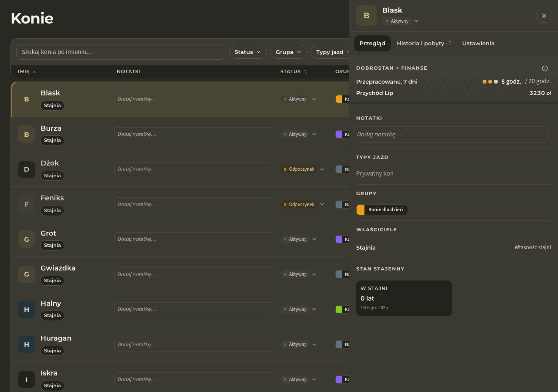The image size is (558, 392).
Task: Click the Feniks avatar icon
Action: point(27,204)
